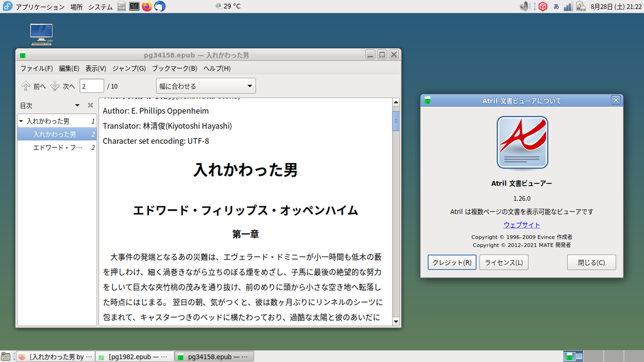Click the あ input method indicator
The image size is (644, 362).
point(556,7)
